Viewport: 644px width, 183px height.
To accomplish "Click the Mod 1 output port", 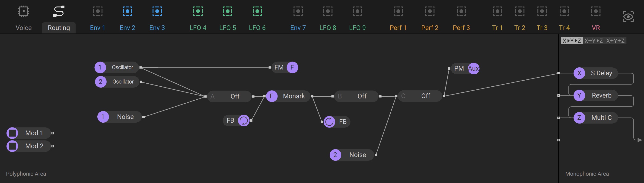I will click(52, 133).
